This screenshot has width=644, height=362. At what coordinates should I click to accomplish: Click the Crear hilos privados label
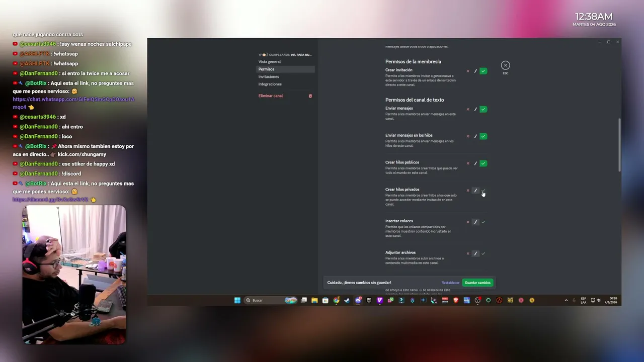coord(402,190)
